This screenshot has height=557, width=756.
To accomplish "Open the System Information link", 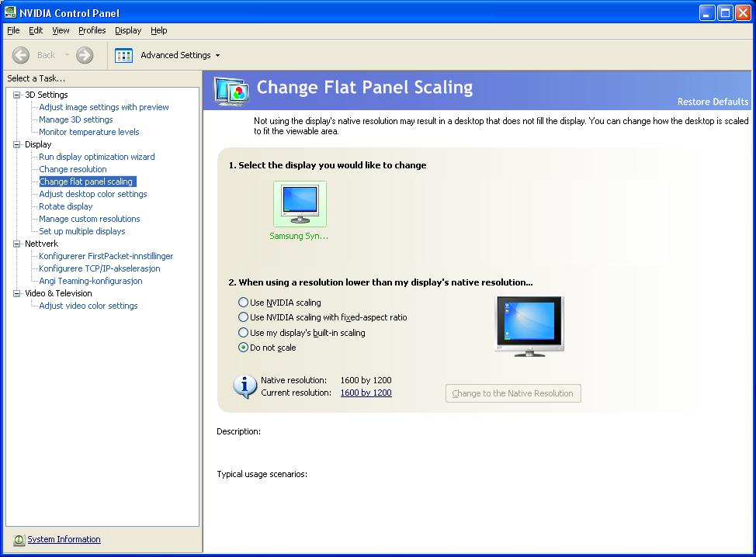I will (x=64, y=539).
